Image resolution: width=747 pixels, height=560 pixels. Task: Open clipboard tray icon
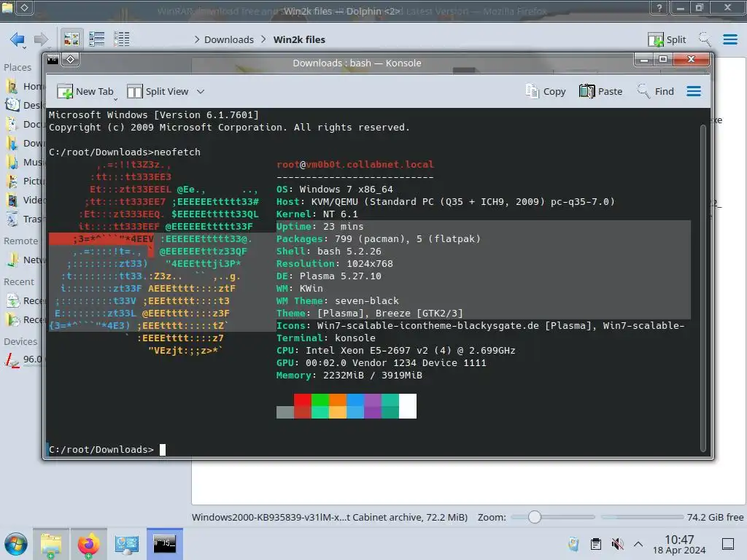(595, 544)
